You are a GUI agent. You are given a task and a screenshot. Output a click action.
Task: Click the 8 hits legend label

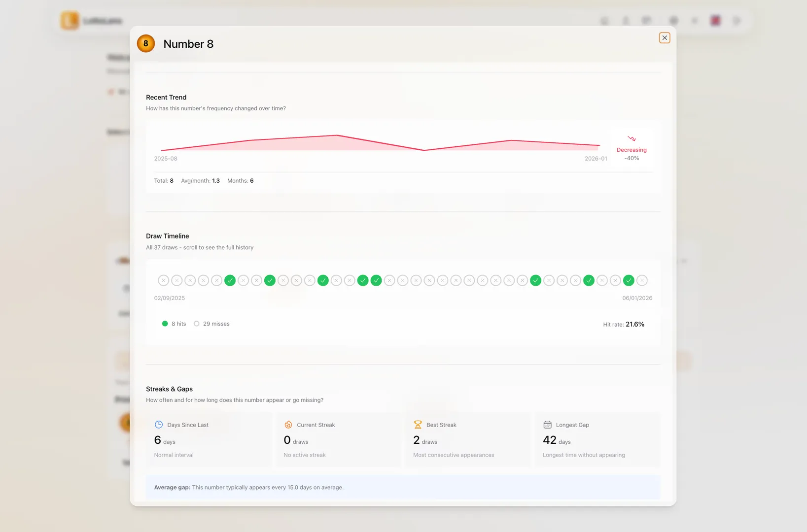(179, 324)
